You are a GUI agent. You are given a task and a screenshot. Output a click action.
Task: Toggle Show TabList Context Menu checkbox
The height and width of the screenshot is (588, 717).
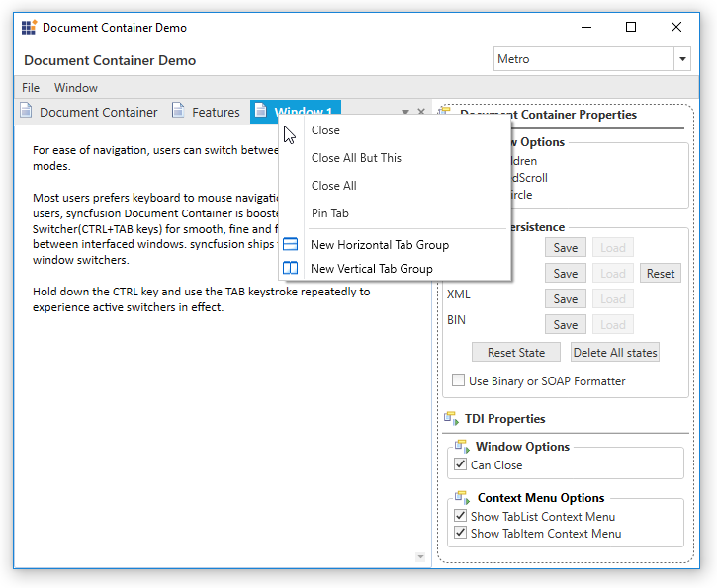coord(460,516)
